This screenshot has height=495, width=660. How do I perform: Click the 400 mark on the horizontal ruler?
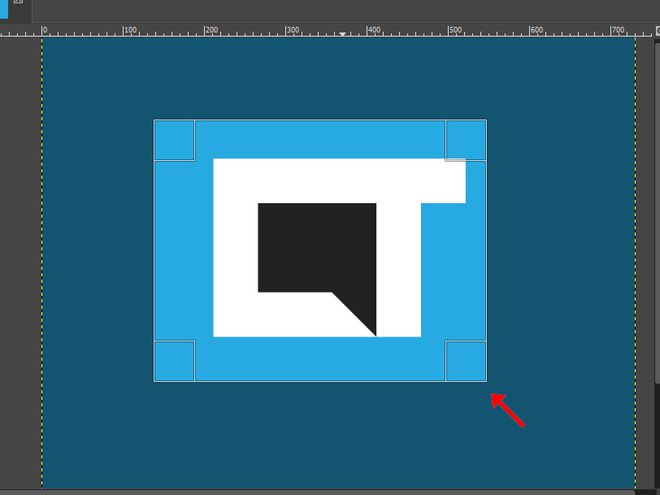[373, 30]
